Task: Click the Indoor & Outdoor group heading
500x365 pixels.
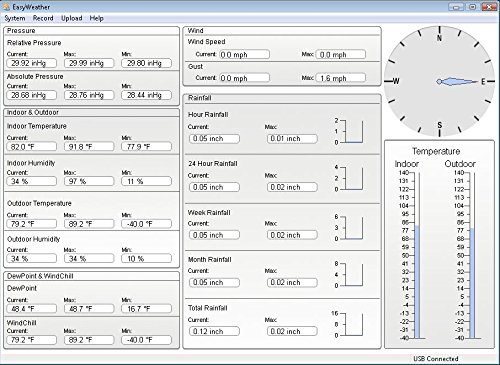Action: pos(33,112)
